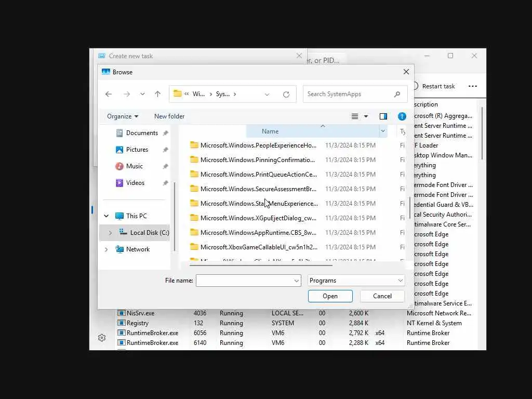Screen dimensions: 532x399
Task: Click the horizontal scrollbar in file list
Action: click(x=261, y=265)
